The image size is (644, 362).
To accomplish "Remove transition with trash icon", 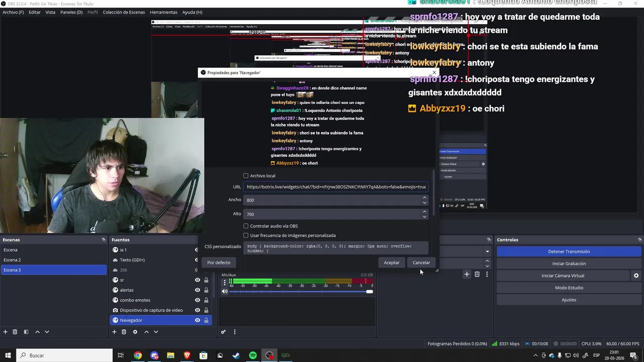I will 477,274.
